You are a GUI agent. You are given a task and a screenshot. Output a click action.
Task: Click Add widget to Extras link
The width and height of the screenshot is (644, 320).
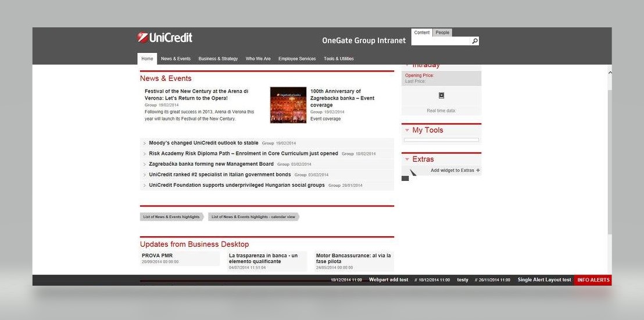coord(452,170)
